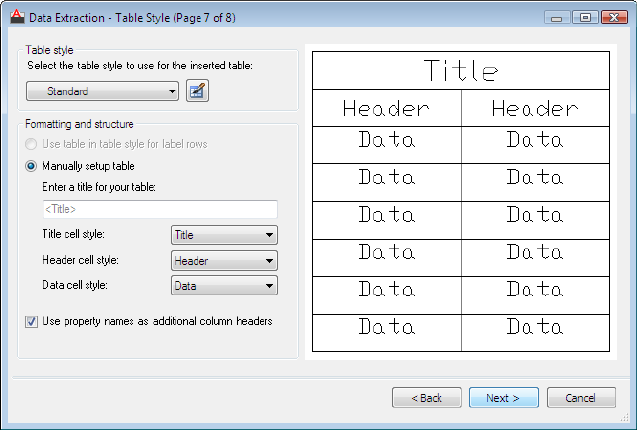
Task: Click the Title cell in table preview
Action: 460,71
